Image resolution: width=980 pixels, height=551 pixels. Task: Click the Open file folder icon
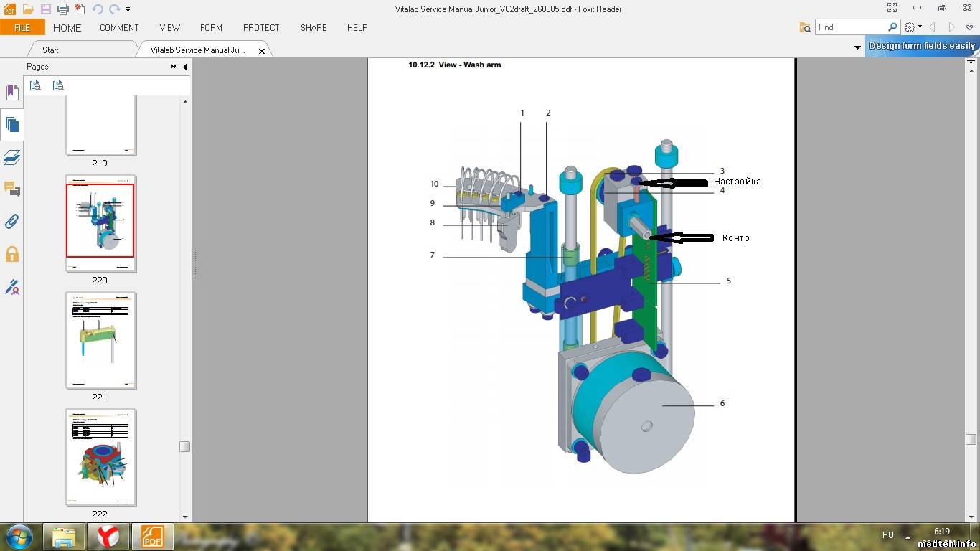28,9
